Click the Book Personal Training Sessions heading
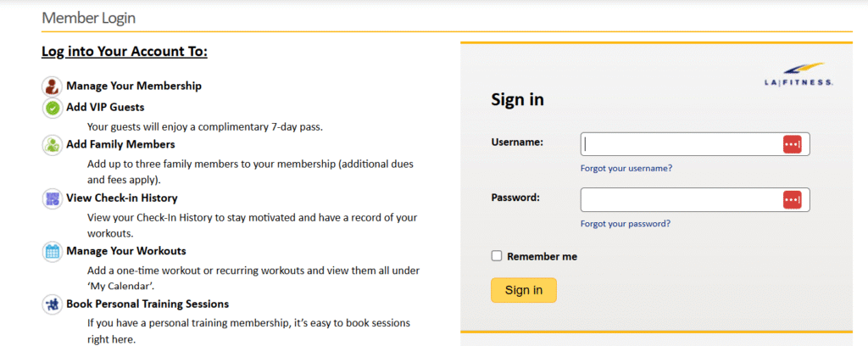 [x=147, y=304]
